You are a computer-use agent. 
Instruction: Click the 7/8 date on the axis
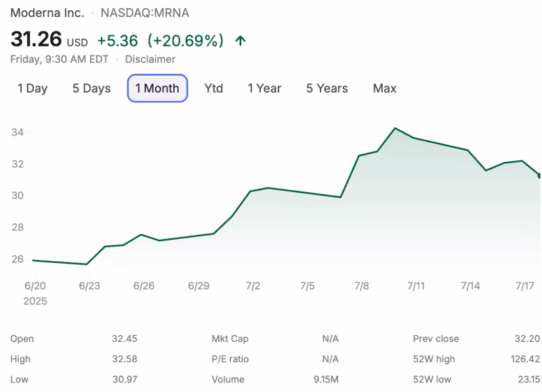[362, 286]
